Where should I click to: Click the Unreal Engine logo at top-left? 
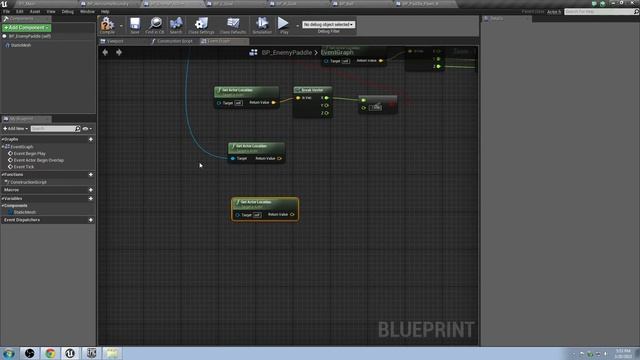4,4
